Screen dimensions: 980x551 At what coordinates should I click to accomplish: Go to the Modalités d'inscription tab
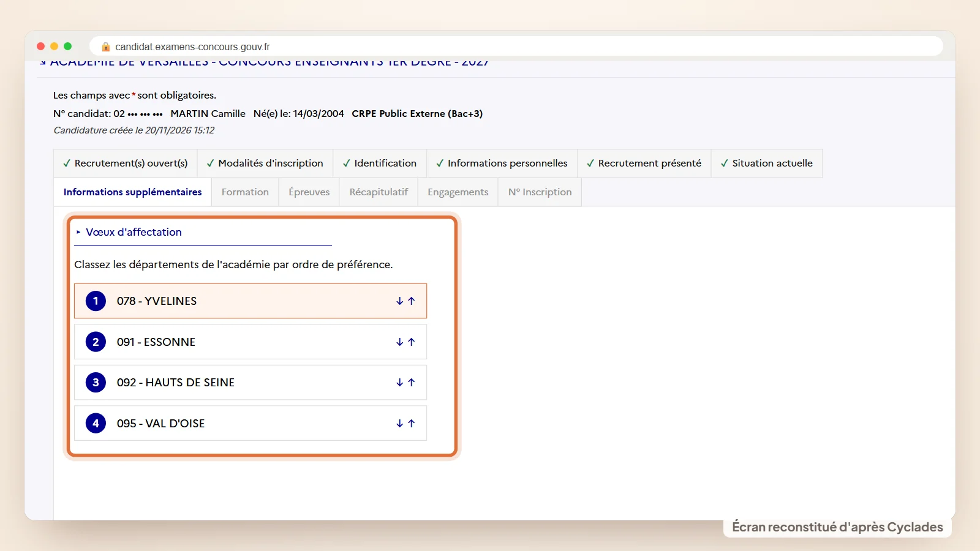tap(265, 163)
